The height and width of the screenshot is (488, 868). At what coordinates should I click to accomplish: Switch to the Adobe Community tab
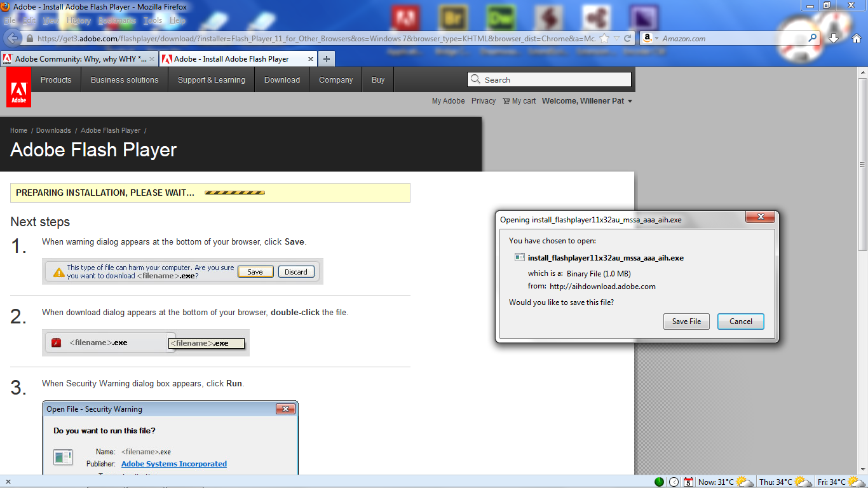[x=79, y=59]
